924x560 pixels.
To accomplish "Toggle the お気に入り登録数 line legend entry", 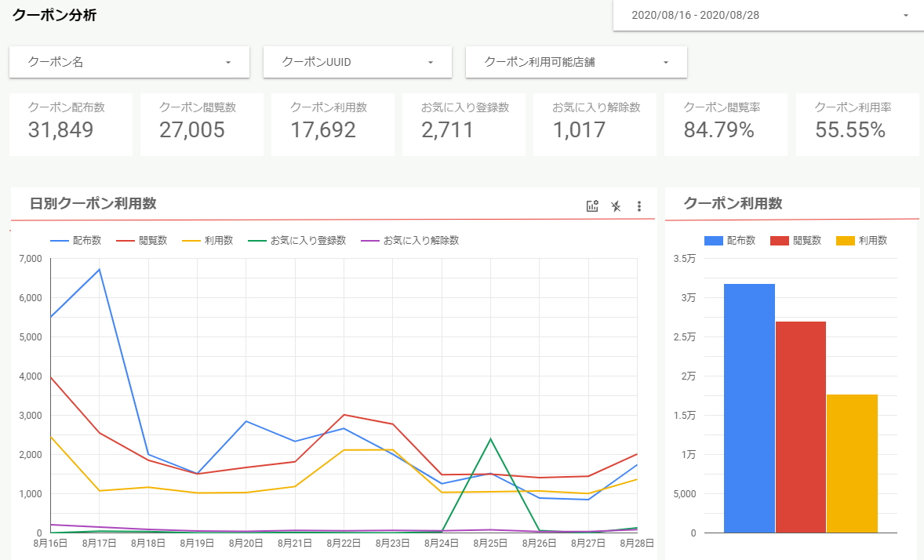I will click(x=297, y=241).
